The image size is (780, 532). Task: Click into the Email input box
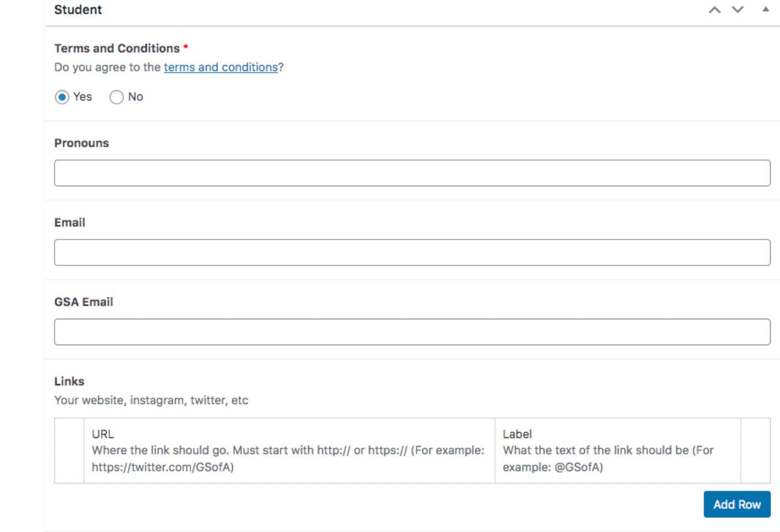pyautogui.click(x=412, y=252)
